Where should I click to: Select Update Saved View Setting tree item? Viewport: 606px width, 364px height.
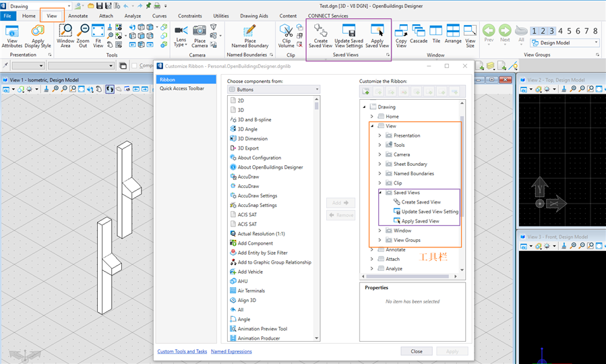tap(425, 212)
